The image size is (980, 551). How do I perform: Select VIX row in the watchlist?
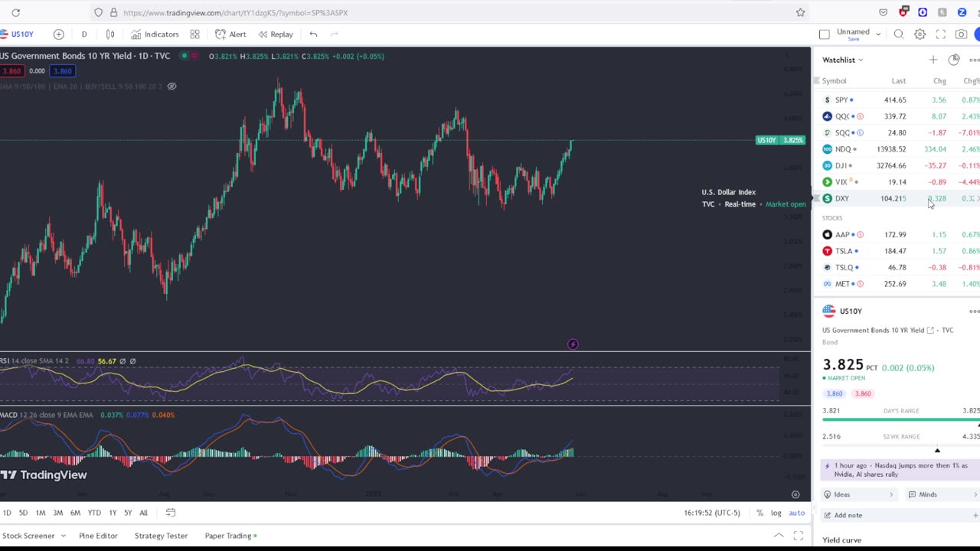tap(897, 182)
